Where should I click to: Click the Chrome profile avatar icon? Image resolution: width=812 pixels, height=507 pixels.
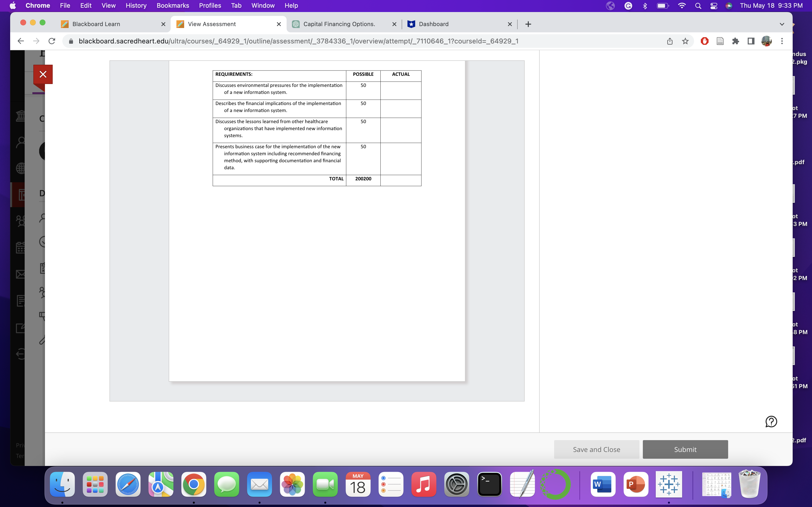766,41
